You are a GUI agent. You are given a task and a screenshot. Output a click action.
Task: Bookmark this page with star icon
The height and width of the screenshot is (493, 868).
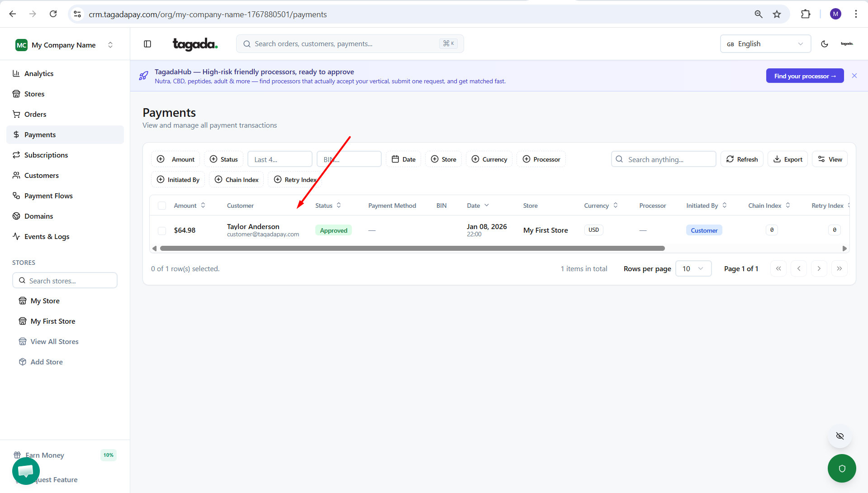[777, 14]
